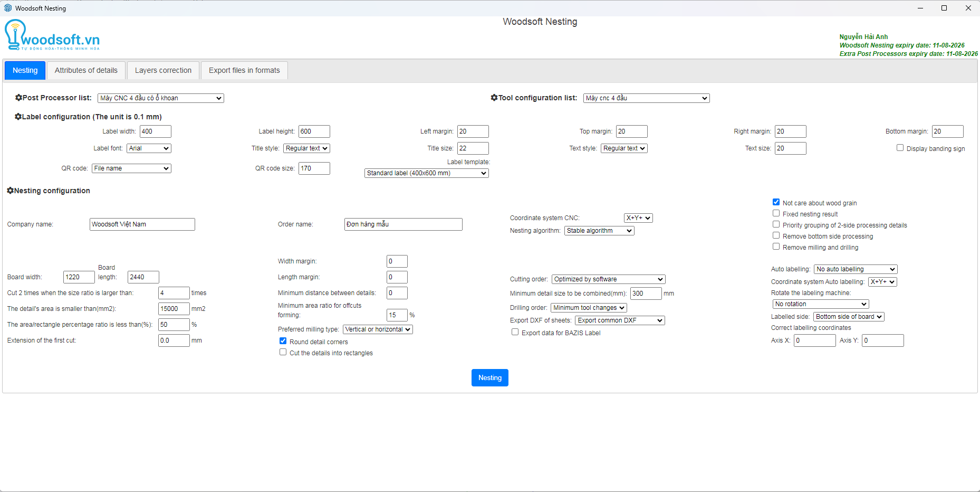Click the gear icon beside Tool configuration list
Screen dimensions: 980x492
494,98
